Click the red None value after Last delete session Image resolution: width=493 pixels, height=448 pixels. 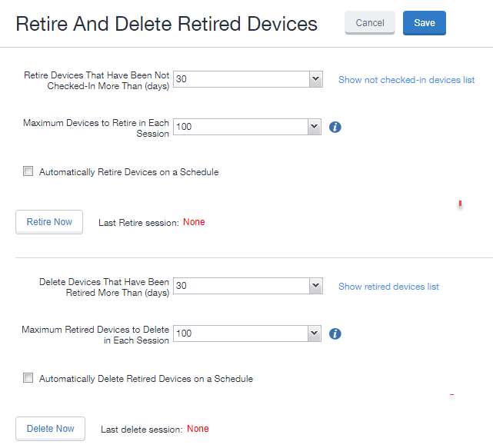[198, 429]
